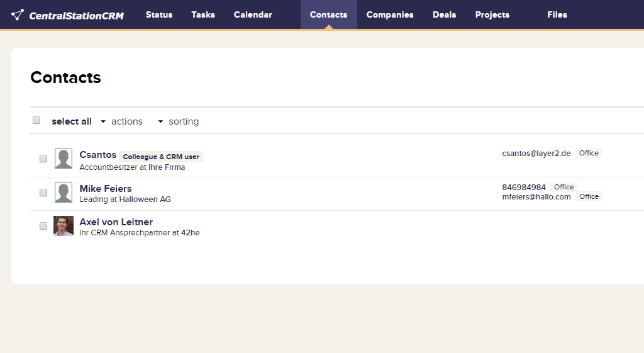Click the CentralStationCRM logo icon
Viewport: 644px width, 353px height.
pyautogui.click(x=18, y=14)
